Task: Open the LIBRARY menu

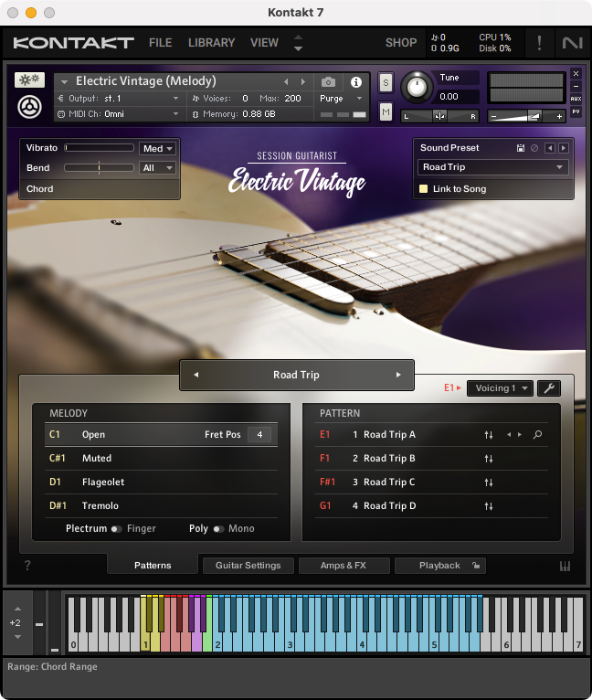Action: (211, 43)
